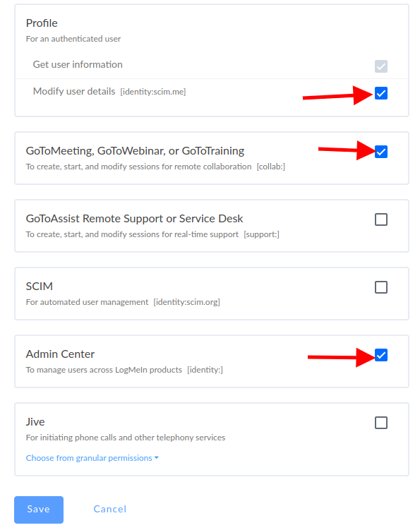Viewport: 420px width, 530px height.
Task: Click the GoToAssist Remote Support heading
Action: click(x=134, y=219)
